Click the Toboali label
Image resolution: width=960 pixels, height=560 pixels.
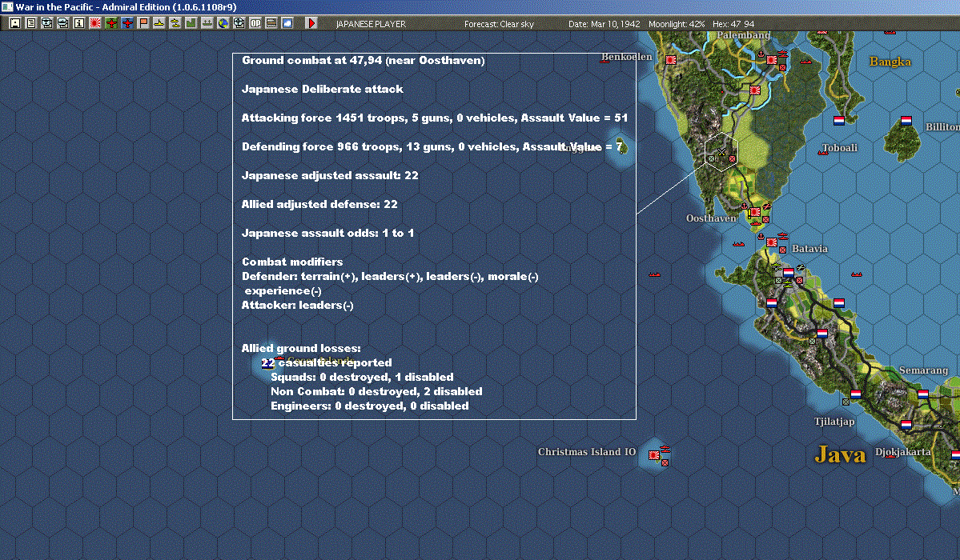[x=839, y=147]
